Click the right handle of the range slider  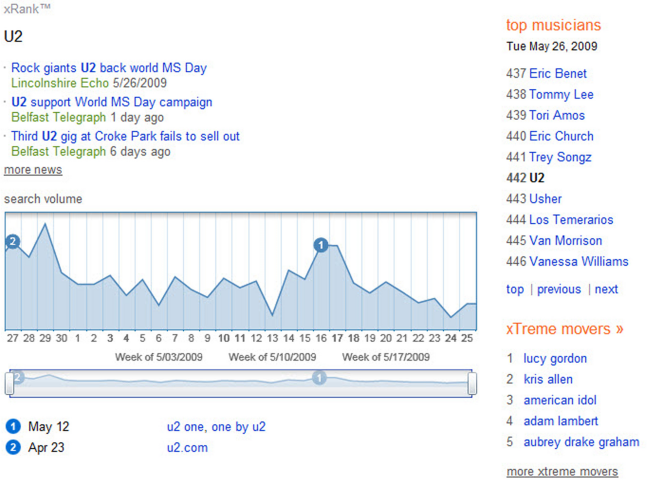point(472,383)
